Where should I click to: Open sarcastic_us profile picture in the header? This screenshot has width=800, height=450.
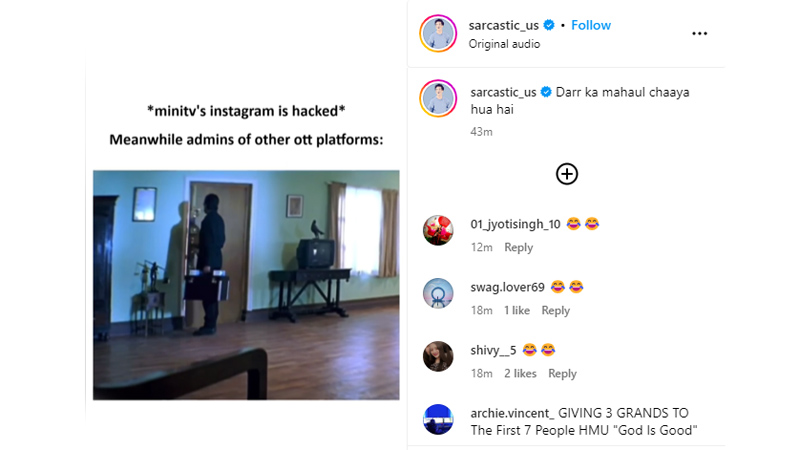[439, 33]
